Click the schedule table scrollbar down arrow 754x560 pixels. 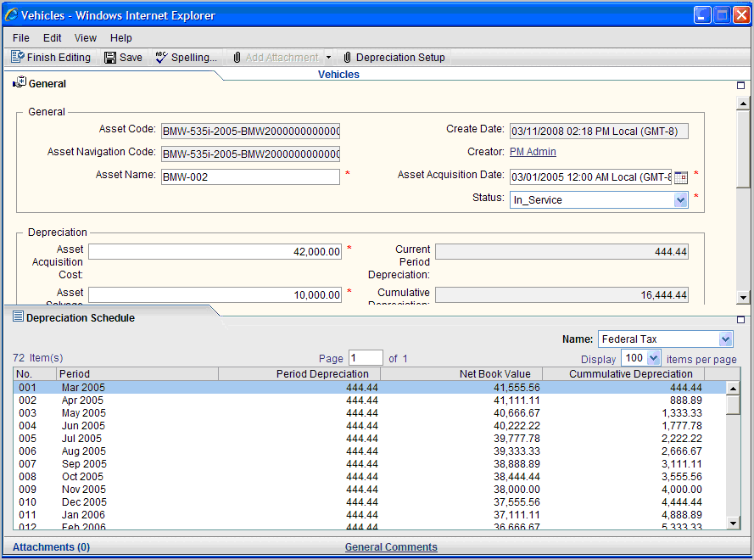[x=733, y=523]
